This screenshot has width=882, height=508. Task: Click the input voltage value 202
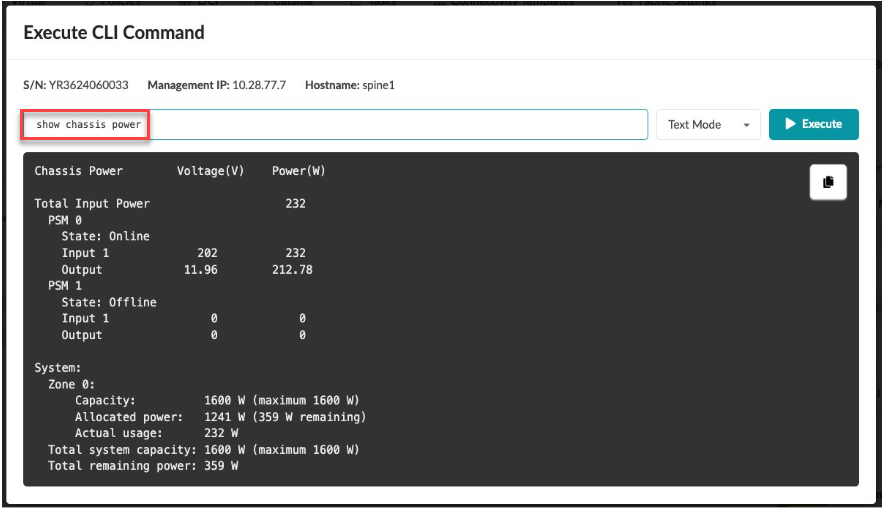coord(207,253)
